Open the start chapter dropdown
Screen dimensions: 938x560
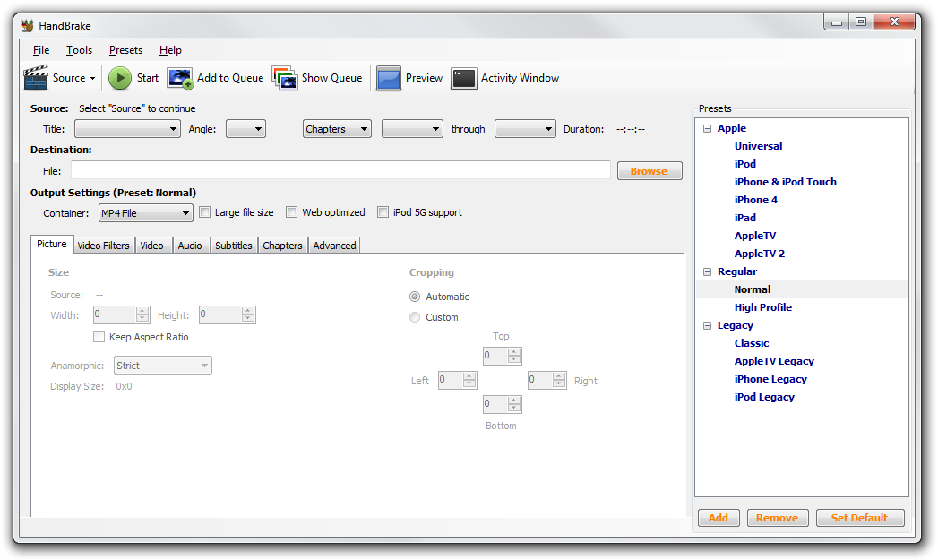[x=412, y=129]
